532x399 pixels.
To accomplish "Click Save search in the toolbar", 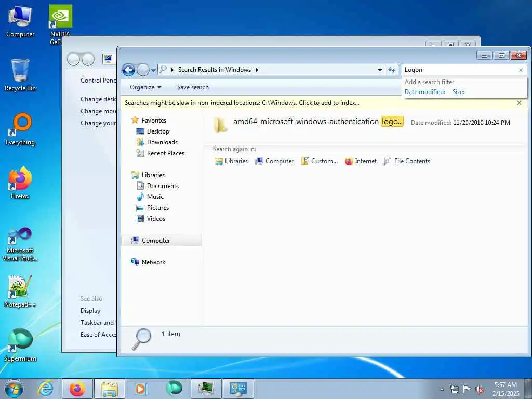I will [193, 87].
